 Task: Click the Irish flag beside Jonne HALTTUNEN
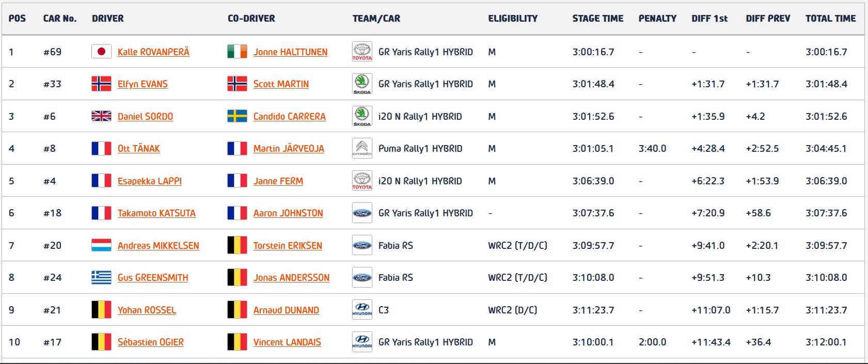click(x=237, y=52)
